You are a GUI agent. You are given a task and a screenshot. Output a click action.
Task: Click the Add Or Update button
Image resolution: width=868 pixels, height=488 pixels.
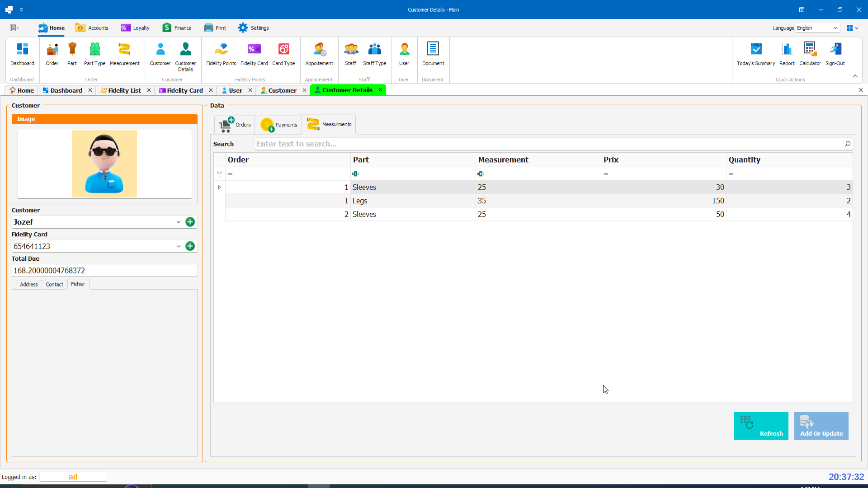[821, 426]
